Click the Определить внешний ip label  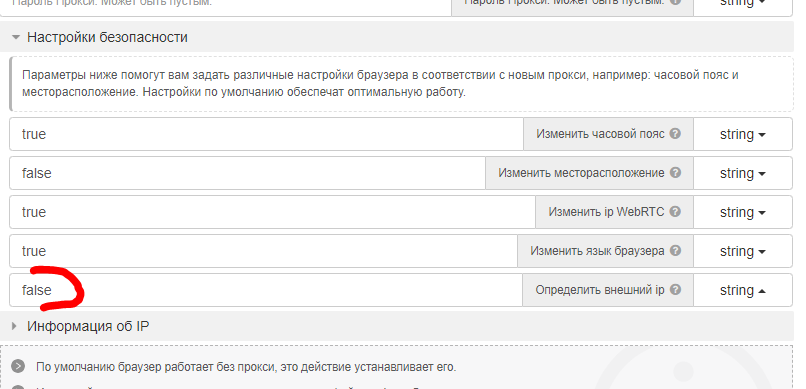click(600, 290)
